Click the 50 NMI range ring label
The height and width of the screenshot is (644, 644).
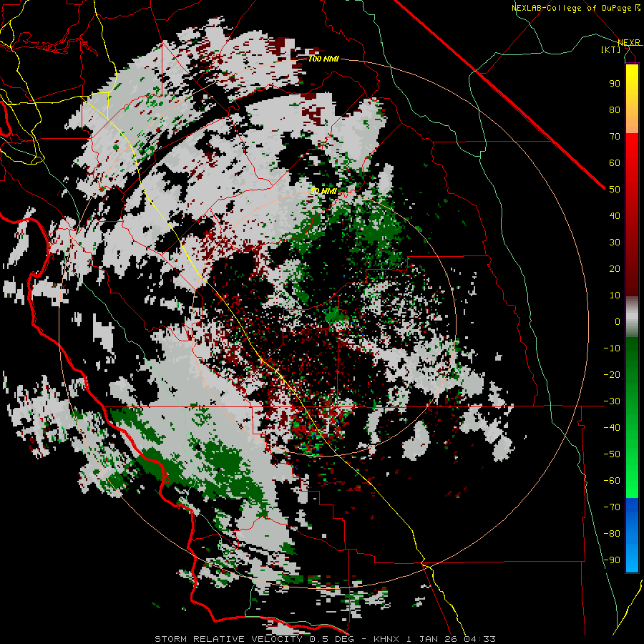(323, 191)
